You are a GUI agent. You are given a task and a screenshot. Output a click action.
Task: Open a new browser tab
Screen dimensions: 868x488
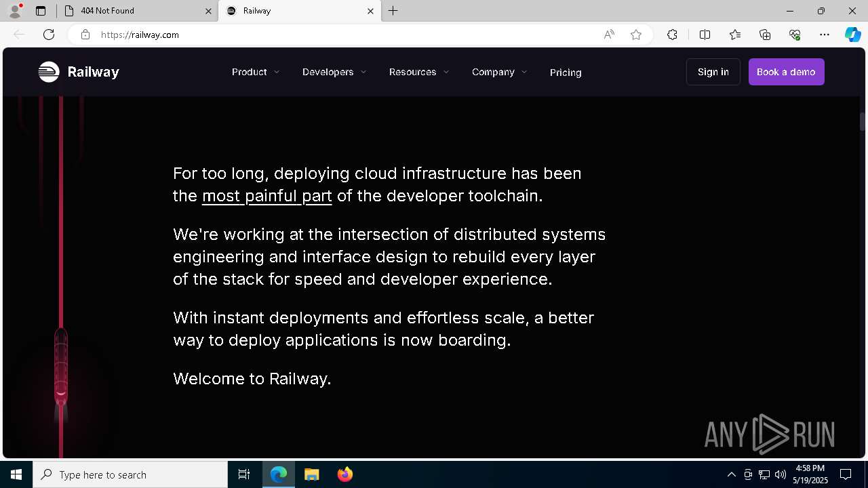pos(393,11)
